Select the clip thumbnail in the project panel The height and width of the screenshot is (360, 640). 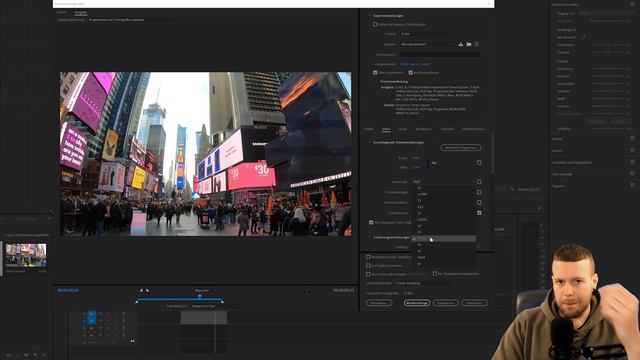pos(26,255)
